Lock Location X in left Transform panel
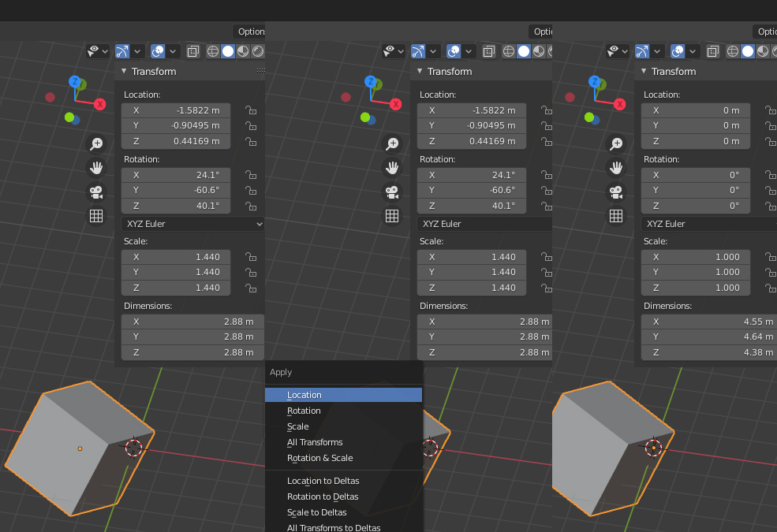Screen dimensions: 777x532 tap(251, 110)
